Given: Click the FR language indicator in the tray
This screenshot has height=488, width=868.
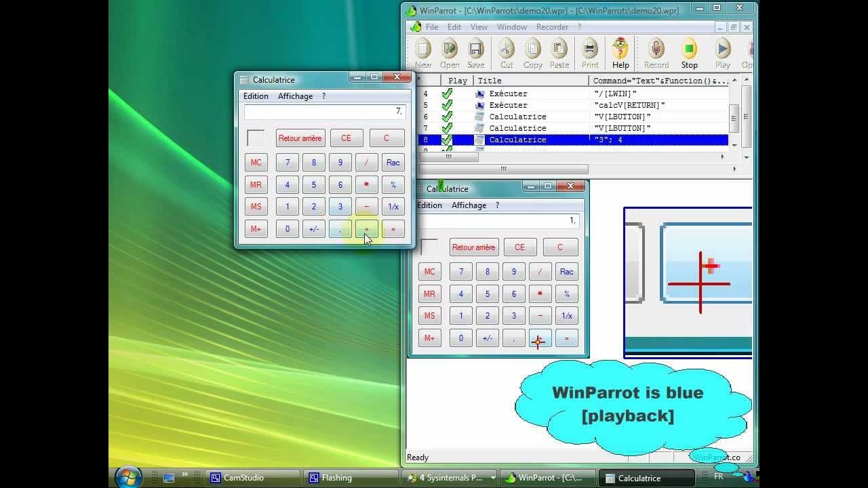Looking at the screenshot, I should coord(719,476).
